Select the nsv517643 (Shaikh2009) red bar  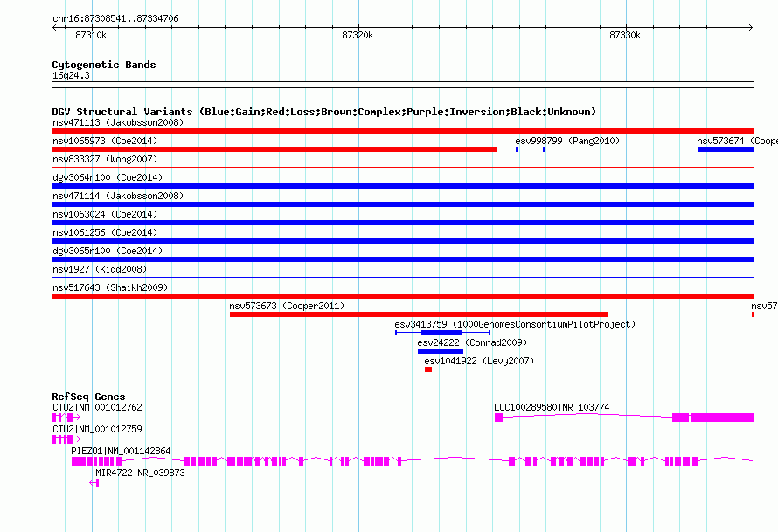[x=402, y=296]
